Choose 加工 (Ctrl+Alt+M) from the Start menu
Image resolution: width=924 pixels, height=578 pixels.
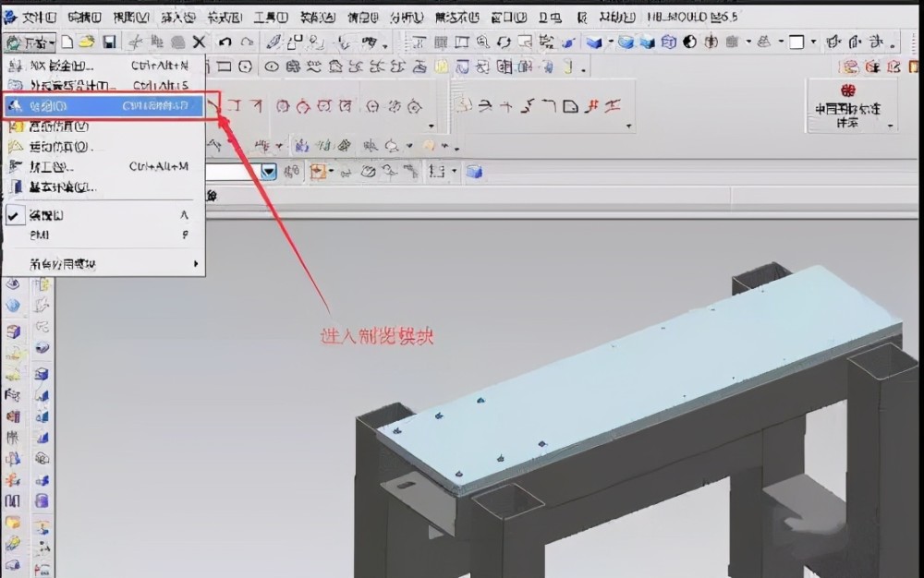(x=103, y=166)
